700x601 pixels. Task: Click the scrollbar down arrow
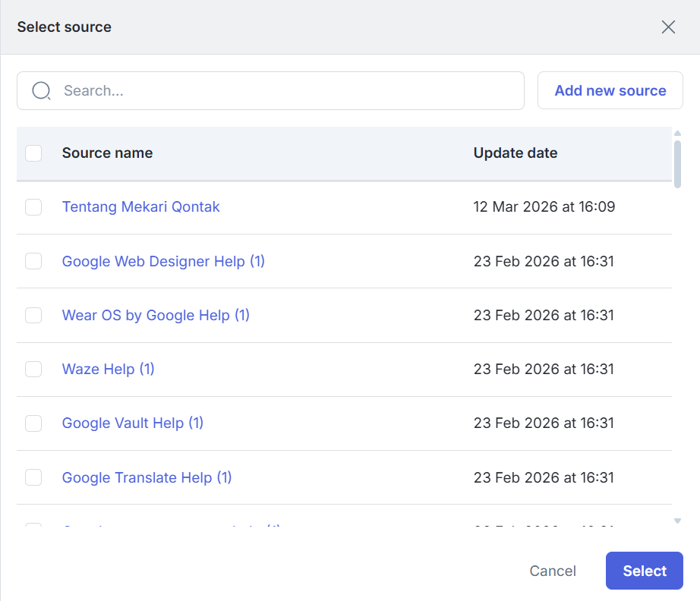[677, 521]
